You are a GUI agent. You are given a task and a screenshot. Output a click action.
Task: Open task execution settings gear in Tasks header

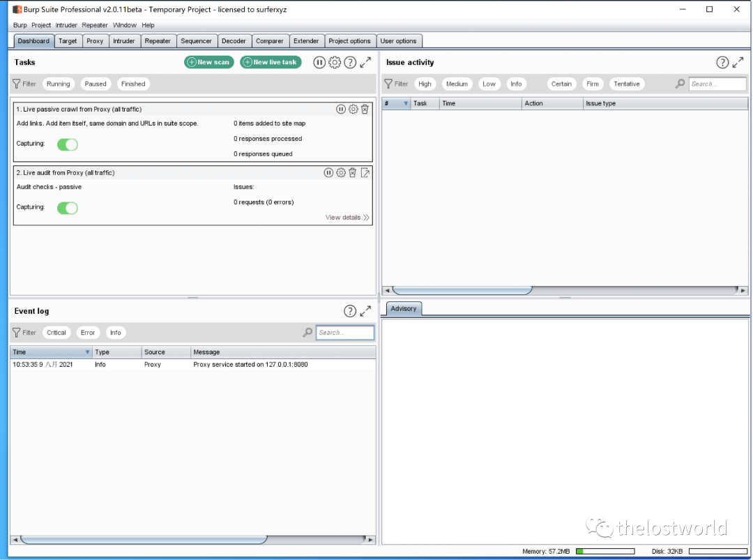[x=335, y=63]
